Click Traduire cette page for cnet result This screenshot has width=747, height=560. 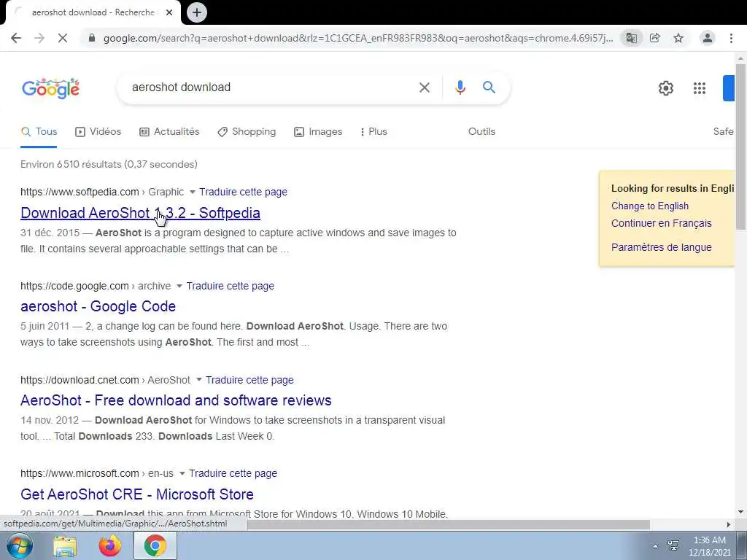pyautogui.click(x=249, y=380)
